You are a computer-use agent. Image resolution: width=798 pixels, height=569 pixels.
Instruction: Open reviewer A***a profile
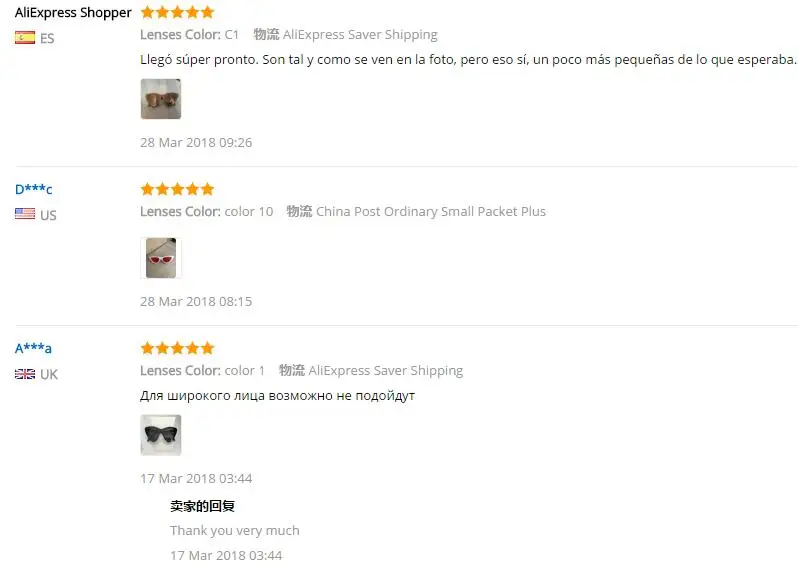(x=33, y=349)
